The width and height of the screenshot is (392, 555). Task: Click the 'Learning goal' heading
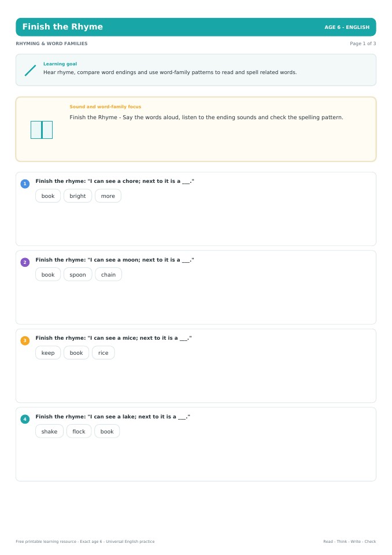[60, 64]
